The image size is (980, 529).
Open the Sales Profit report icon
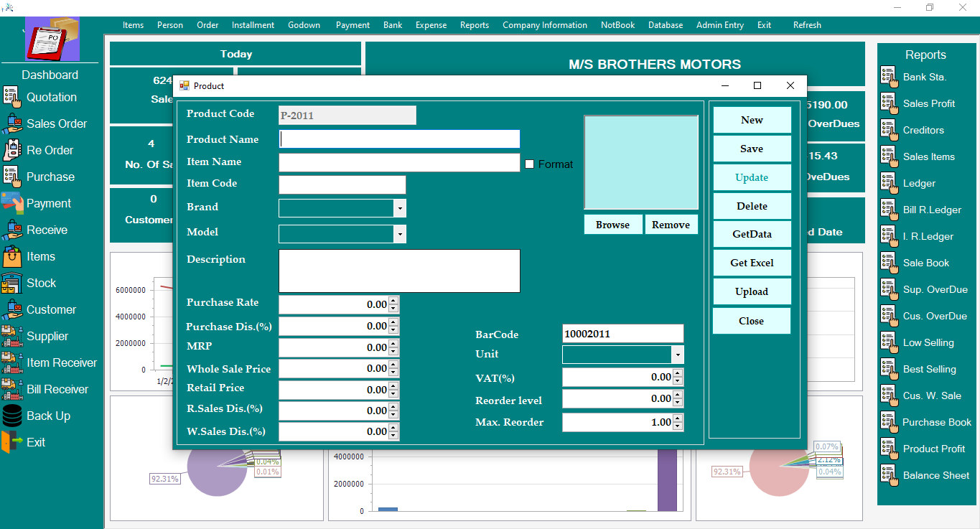click(890, 103)
